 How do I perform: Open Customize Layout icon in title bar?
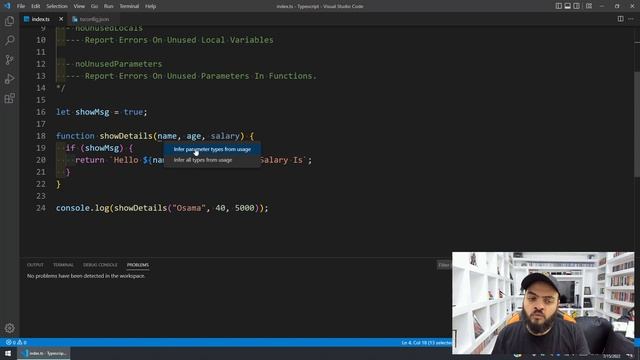click(589, 6)
